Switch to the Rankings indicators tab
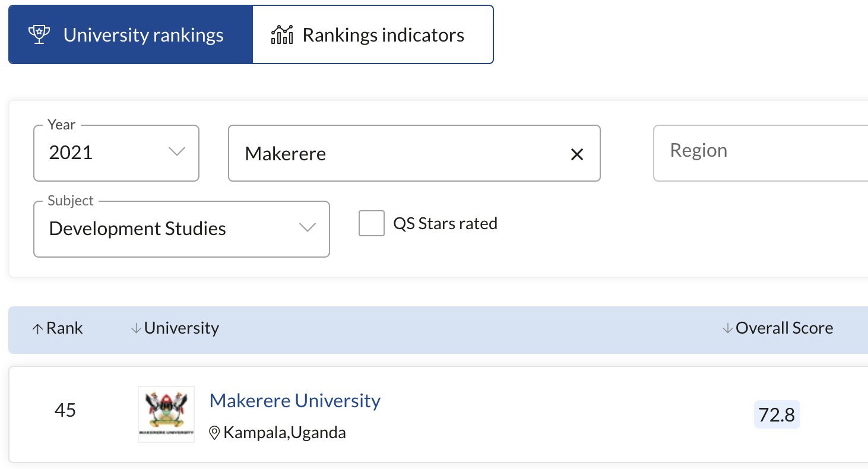This screenshot has height=469, width=868. tap(373, 34)
